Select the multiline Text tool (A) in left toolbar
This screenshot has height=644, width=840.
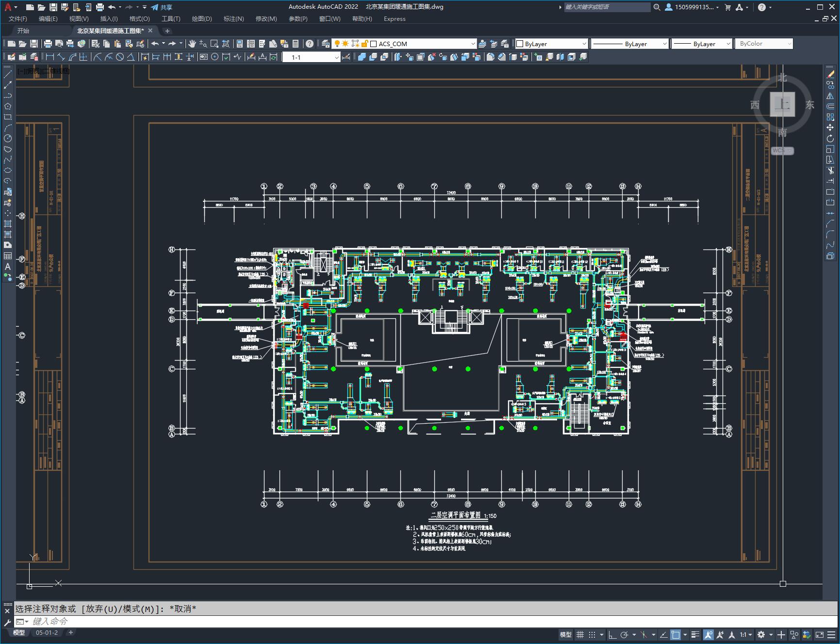8,266
